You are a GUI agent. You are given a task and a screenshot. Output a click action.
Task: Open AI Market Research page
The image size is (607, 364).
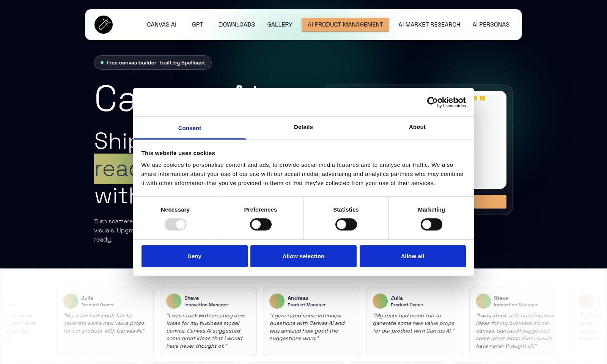click(x=429, y=25)
